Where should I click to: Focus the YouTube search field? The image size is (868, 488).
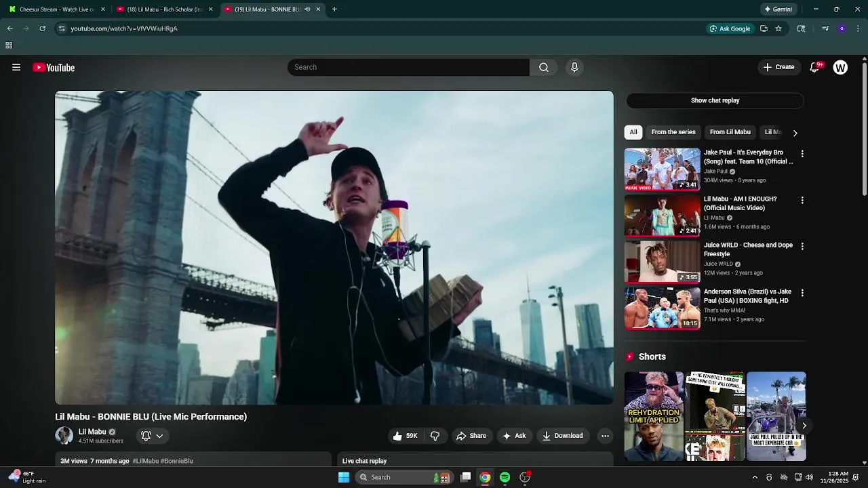[x=408, y=67]
